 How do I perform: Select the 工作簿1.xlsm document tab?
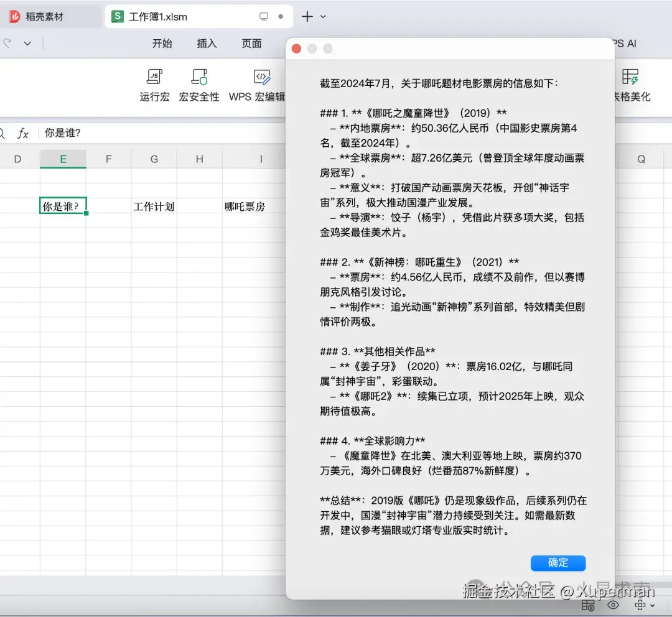click(199, 17)
